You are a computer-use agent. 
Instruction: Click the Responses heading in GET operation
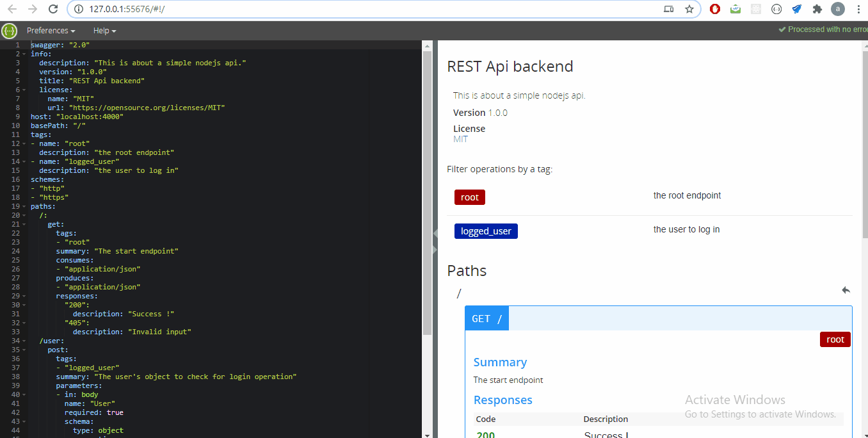502,400
